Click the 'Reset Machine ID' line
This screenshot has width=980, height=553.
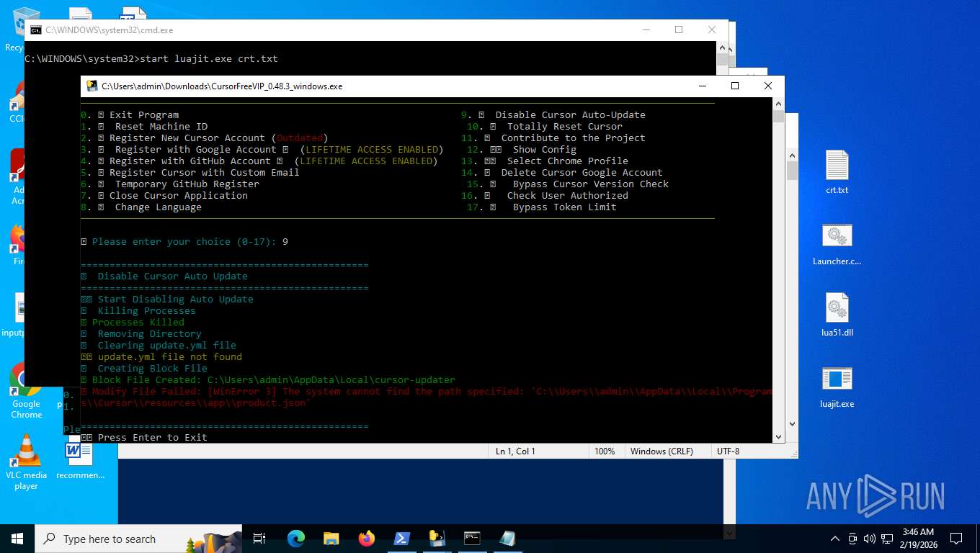[144, 127]
